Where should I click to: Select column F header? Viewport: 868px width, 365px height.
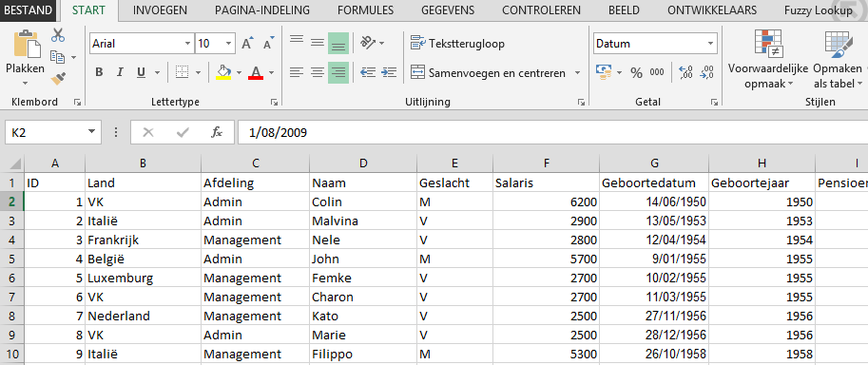click(546, 163)
